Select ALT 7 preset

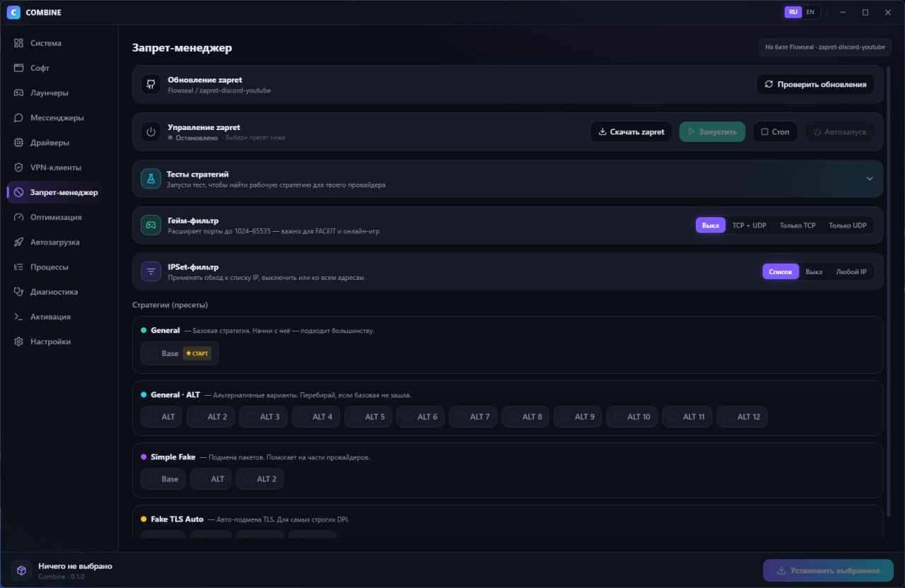[x=473, y=417]
